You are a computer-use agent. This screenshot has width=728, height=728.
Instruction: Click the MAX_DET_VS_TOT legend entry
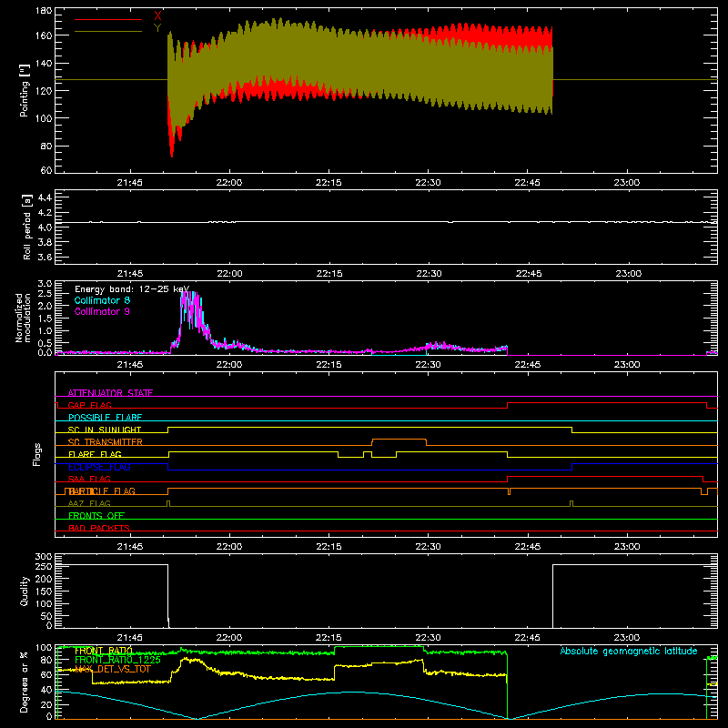(113, 669)
